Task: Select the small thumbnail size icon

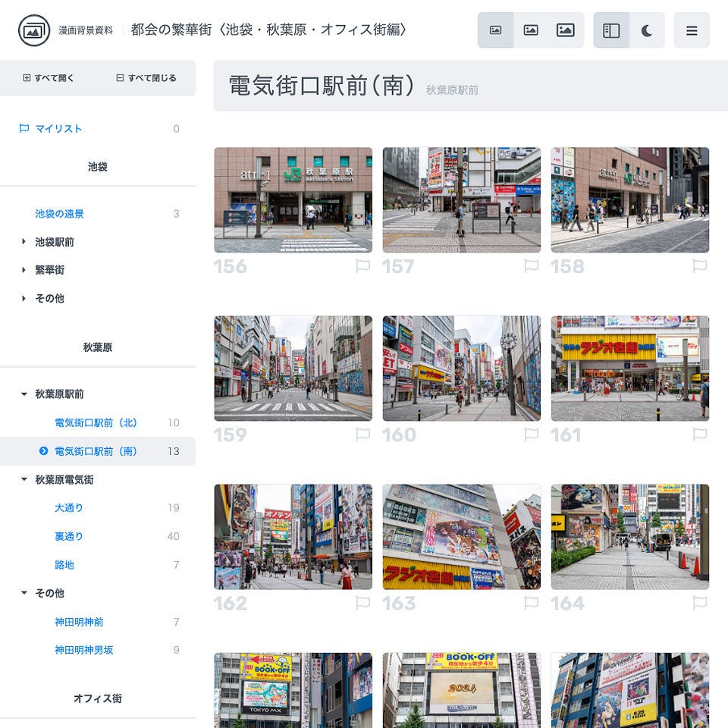Action: [x=494, y=30]
